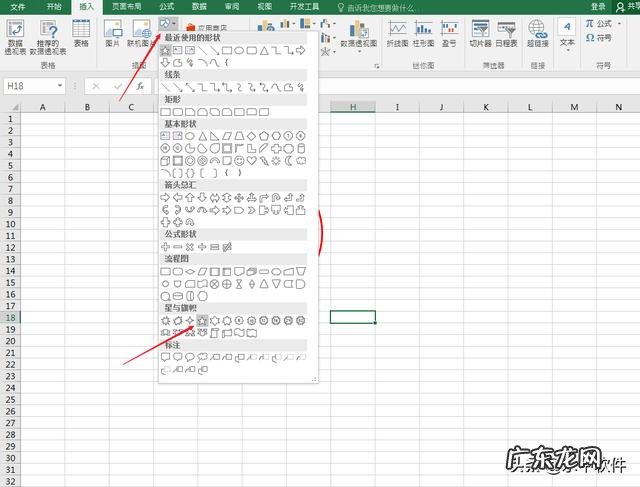Switch to the Data tab

tap(199, 7)
